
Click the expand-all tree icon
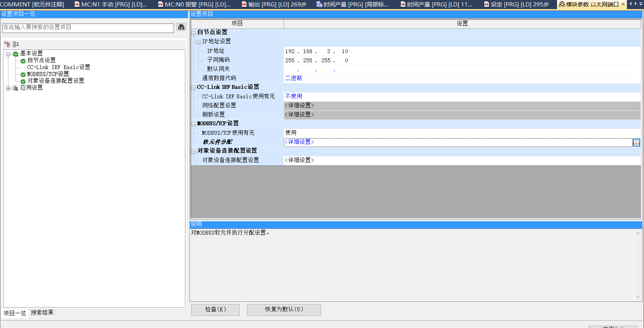click(7, 44)
